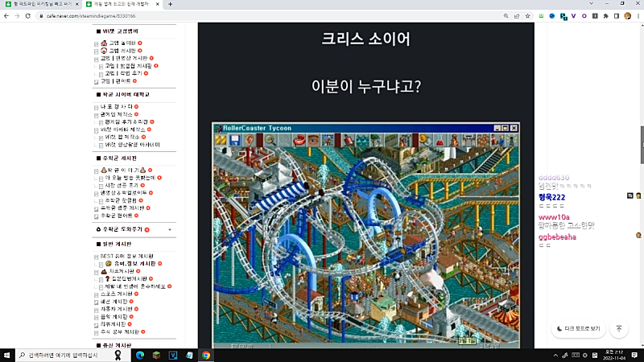Open the 음악 게시판 link

[114, 317]
